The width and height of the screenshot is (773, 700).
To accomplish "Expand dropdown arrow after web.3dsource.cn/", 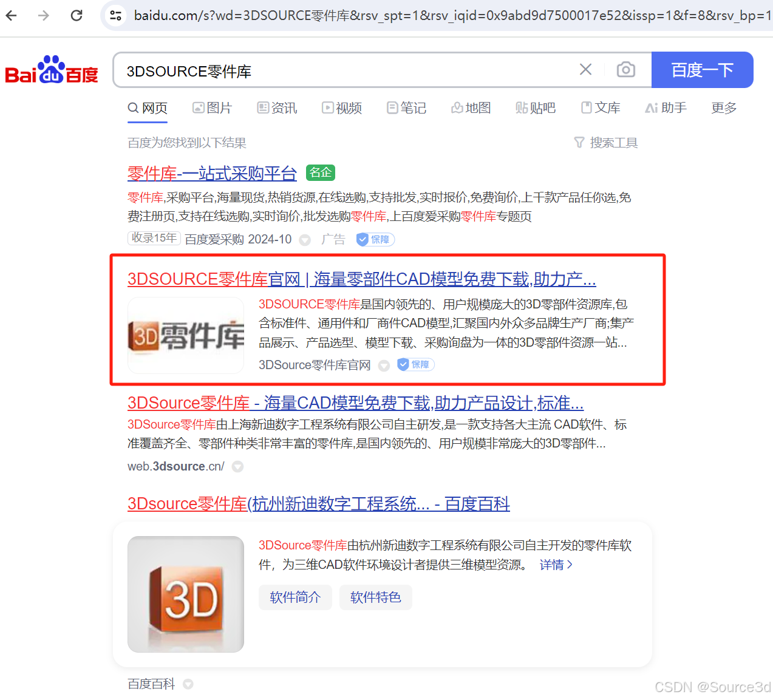I will pos(238,466).
